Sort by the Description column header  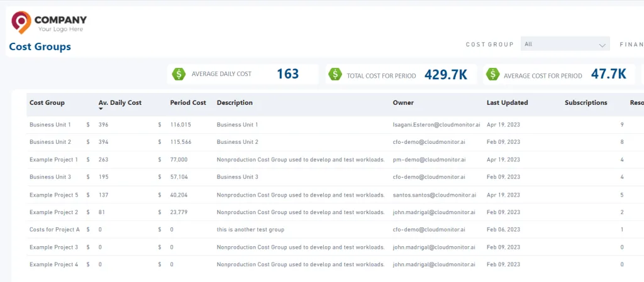(235, 102)
